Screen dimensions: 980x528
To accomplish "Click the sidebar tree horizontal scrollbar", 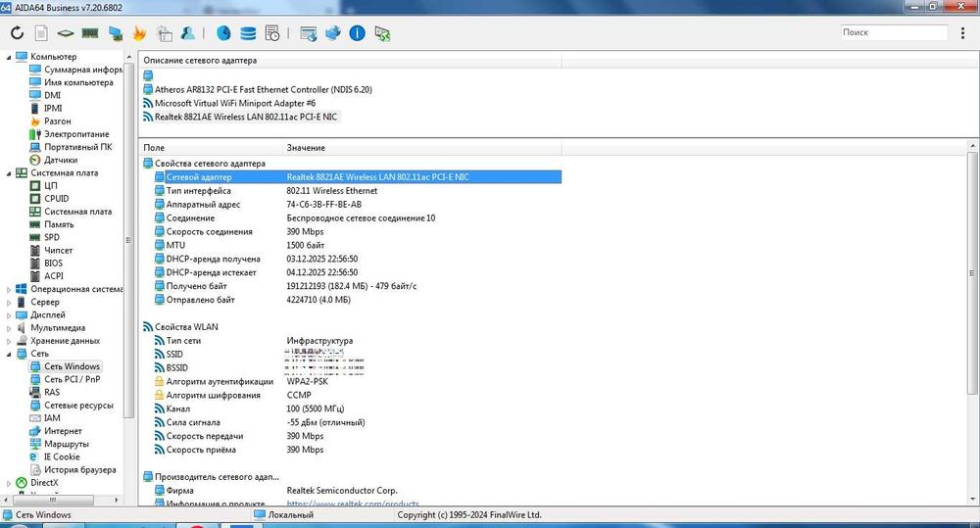I will click(53, 500).
